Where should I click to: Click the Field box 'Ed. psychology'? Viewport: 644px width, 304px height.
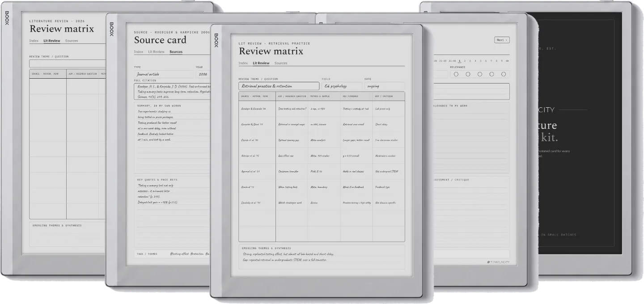click(x=342, y=86)
